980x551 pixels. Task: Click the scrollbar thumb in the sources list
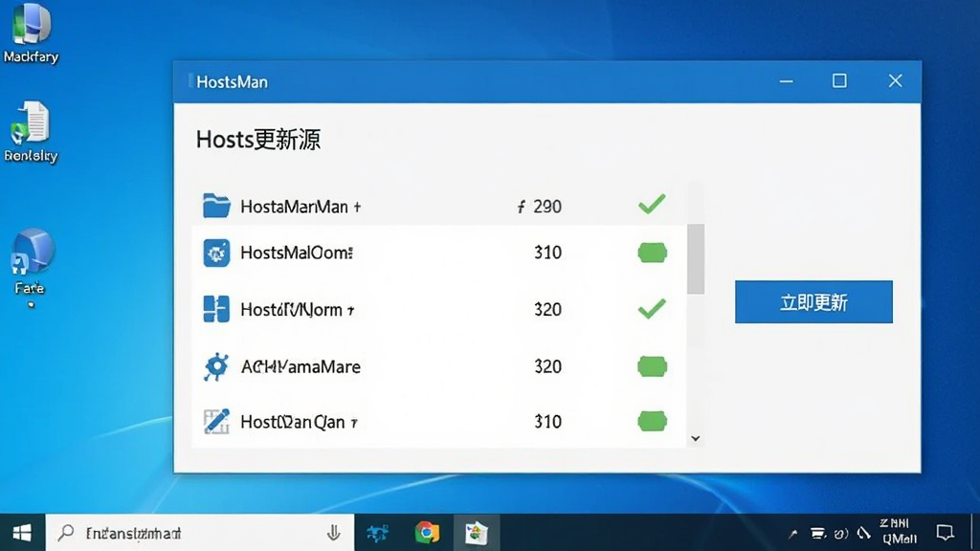point(696,258)
